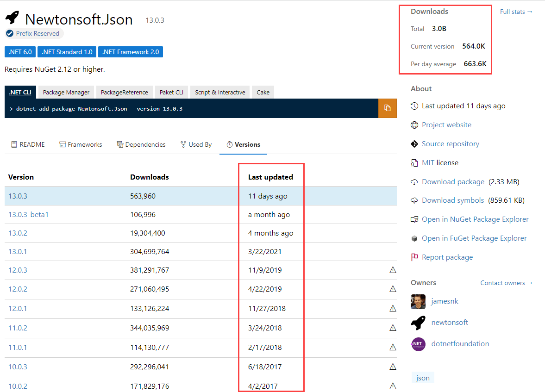The height and width of the screenshot is (392, 545).
Task: Open the dotnetfoundation owner profile link
Action: tap(460, 344)
